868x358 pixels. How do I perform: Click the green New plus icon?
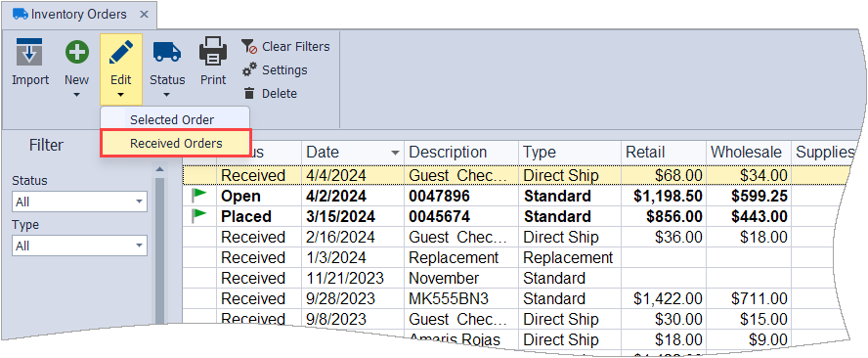click(x=76, y=53)
